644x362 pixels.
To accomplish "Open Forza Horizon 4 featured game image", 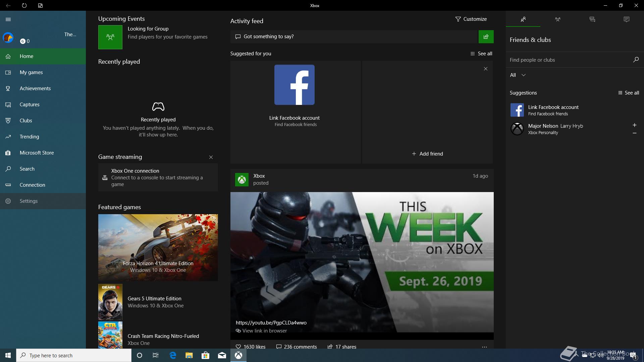I will 158,248.
